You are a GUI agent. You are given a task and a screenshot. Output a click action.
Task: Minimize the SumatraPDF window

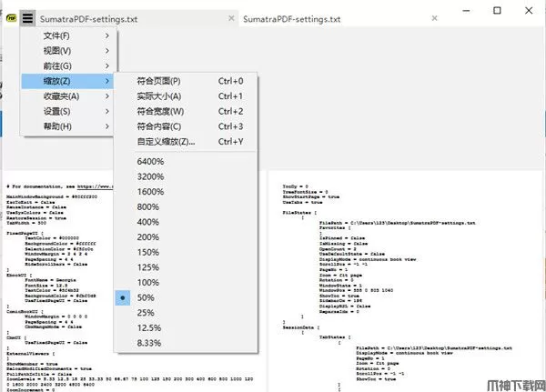tap(466, 11)
